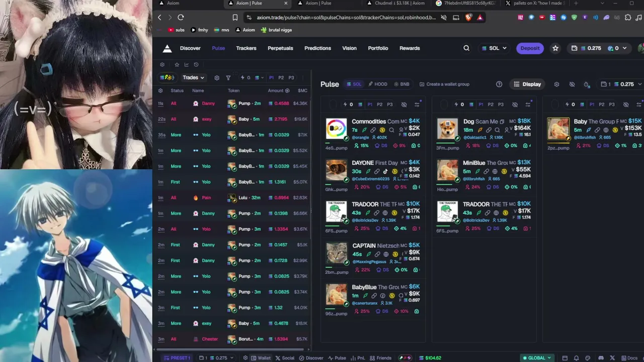Toggle the BNB chain filter
This screenshot has width=644, height=362.
[401, 84]
